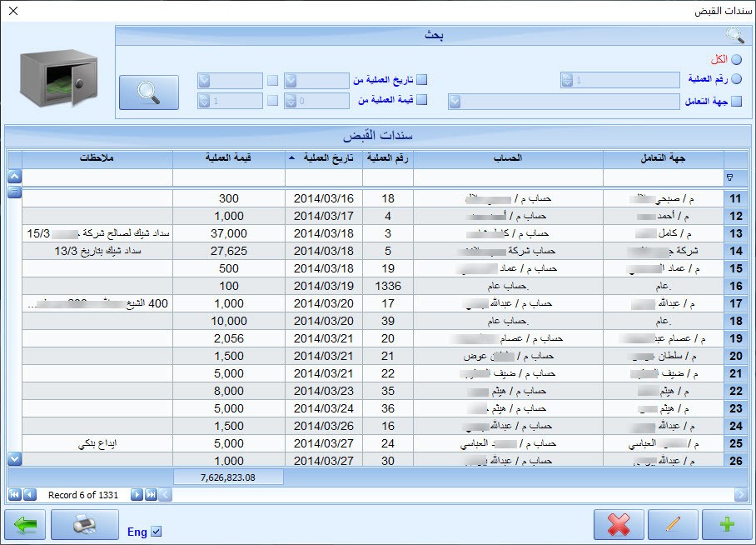Enable the جهة التعامل filter checkbox
Screen dimensions: 756x545
(735, 101)
